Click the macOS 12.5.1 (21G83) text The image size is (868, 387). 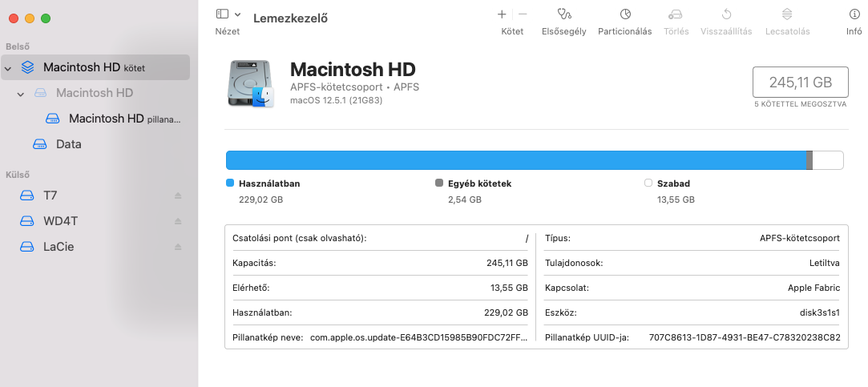(336, 100)
